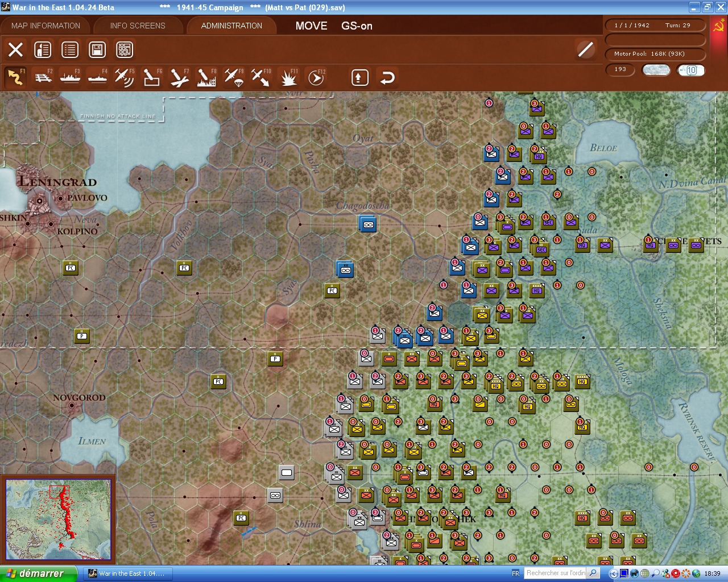Select the P counter south of Kolpino
The width and height of the screenshot is (728, 582).
[82, 336]
